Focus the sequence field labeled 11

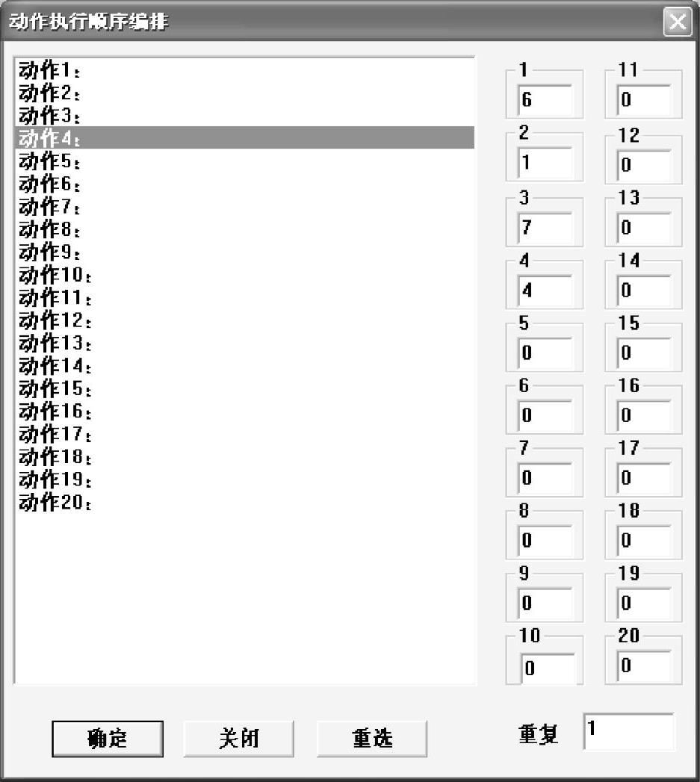click(644, 100)
